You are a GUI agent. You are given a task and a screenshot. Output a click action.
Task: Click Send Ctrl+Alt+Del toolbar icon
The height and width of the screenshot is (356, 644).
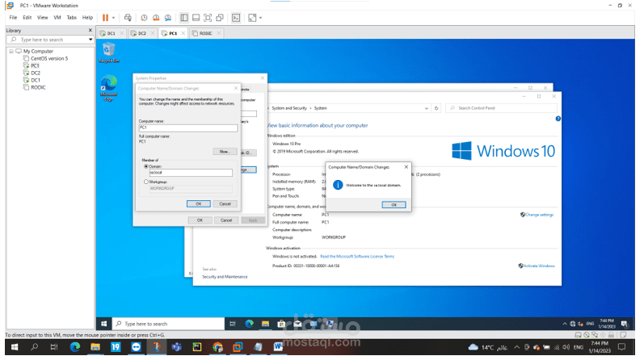coord(128,18)
